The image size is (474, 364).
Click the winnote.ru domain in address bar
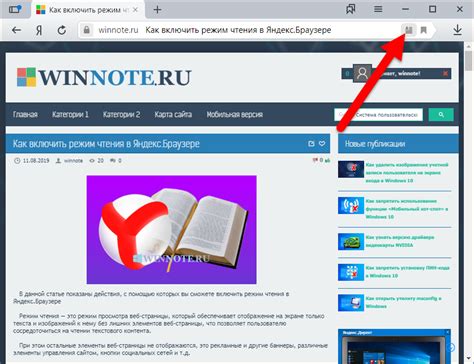[118, 30]
